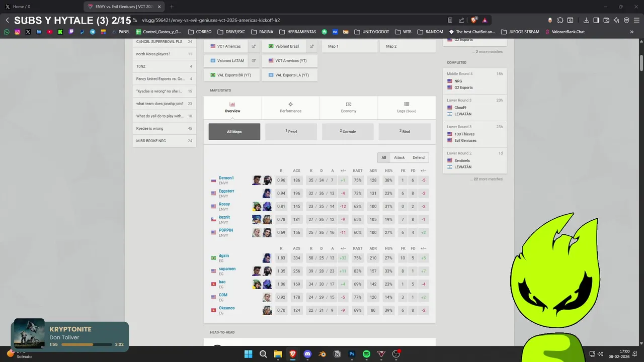644x362 pixels.
Task: Open keznit player profile
Action: point(224,217)
